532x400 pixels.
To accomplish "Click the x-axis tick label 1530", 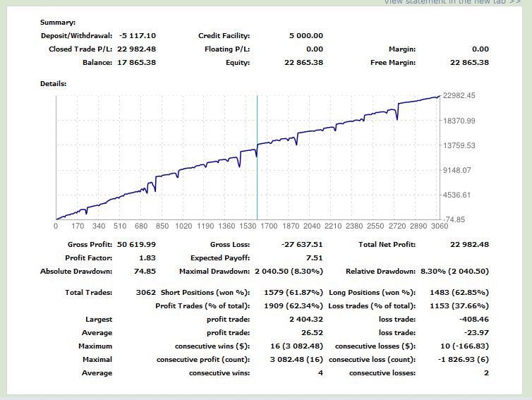I will [248, 226].
